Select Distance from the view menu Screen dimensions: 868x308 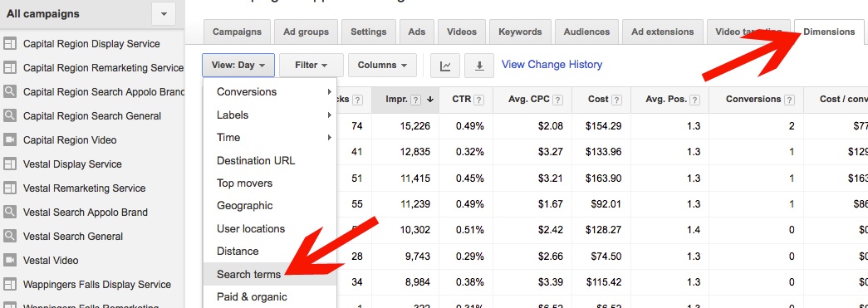270,251
